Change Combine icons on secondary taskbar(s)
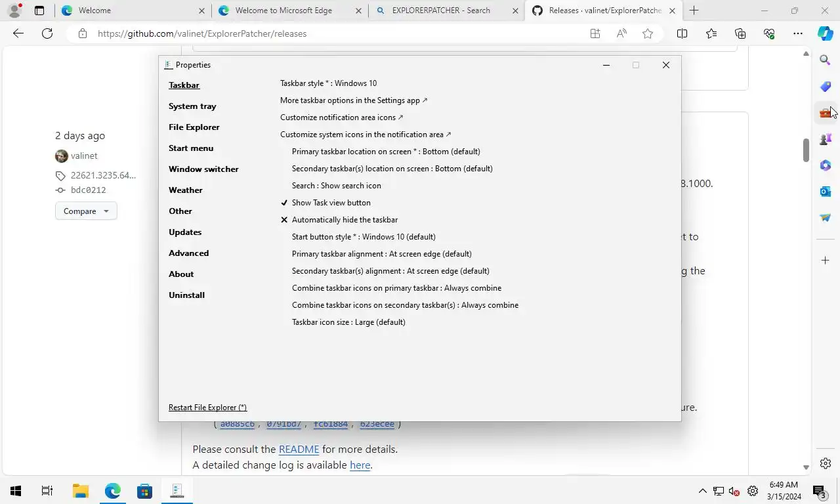840x504 pixels. click(405, 305)
